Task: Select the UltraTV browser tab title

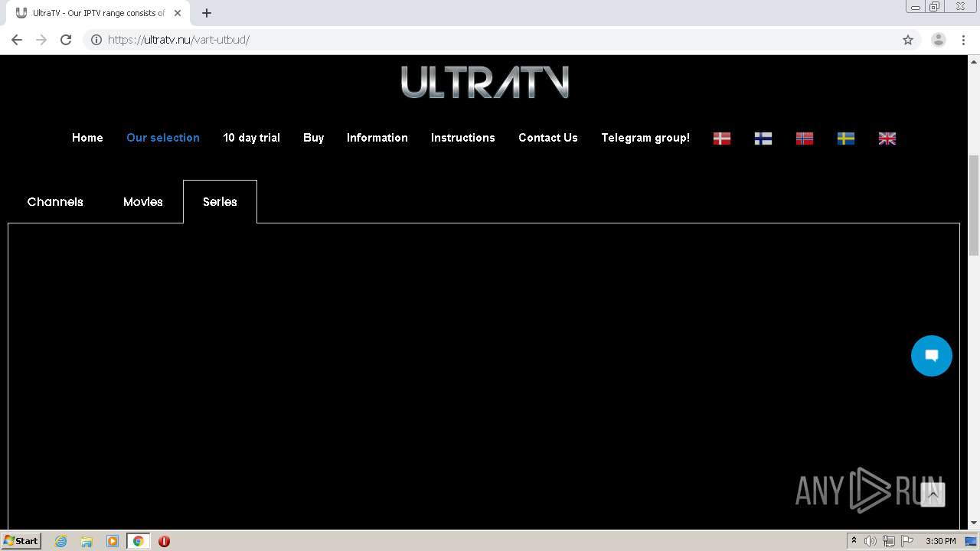Action: [x=99, y=13]
